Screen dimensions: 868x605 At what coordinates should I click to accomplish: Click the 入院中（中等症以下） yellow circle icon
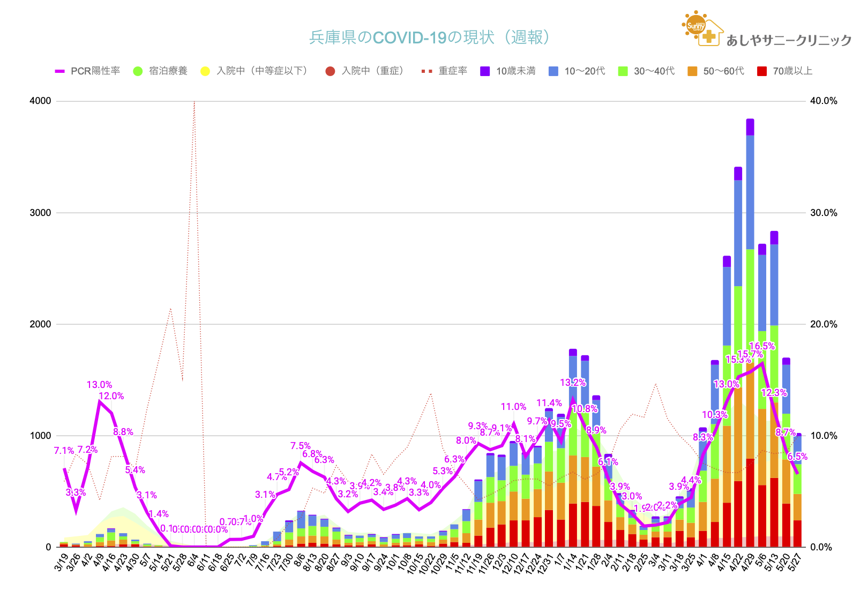[205, 71]
